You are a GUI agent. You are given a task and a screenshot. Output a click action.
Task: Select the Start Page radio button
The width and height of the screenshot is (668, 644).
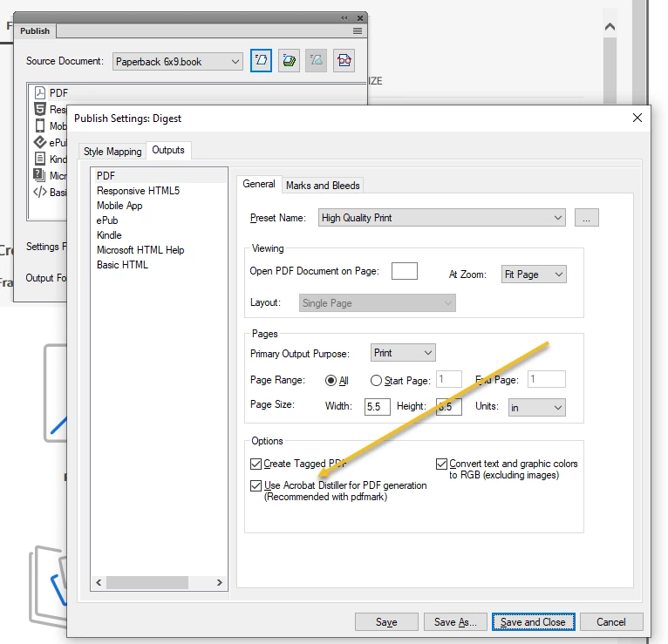pos(376,380)
